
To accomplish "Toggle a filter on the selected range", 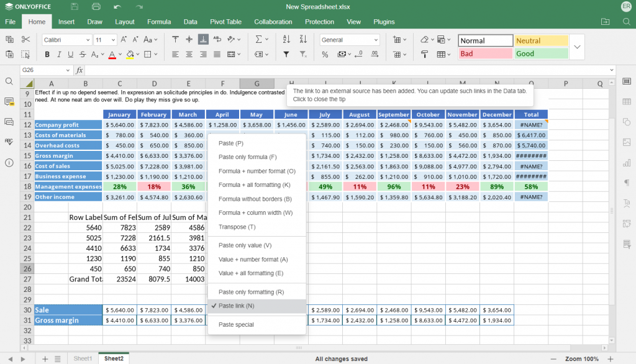I will [x=286, y=55].
